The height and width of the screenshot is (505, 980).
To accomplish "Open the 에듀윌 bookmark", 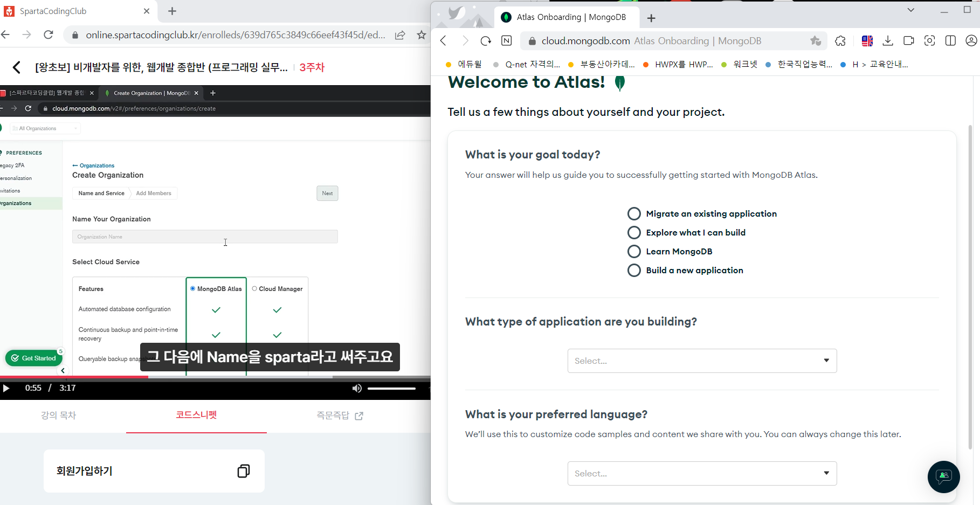I will 464,64.
